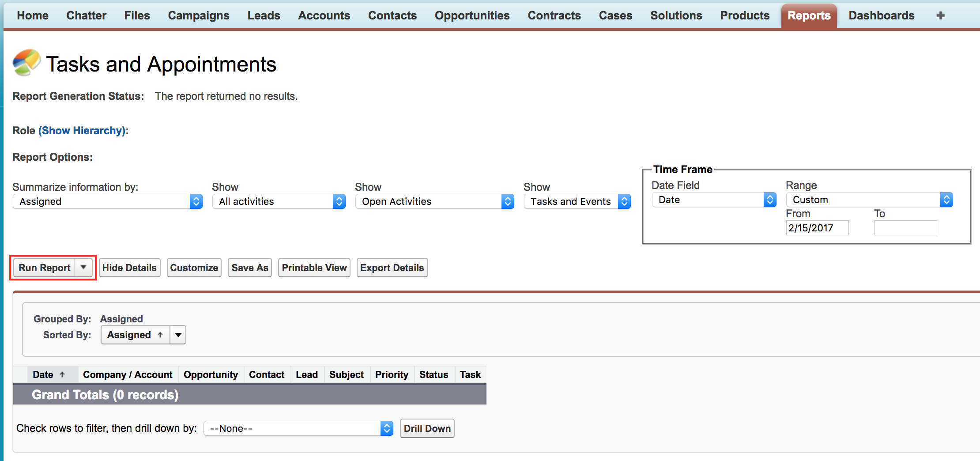Screen dimensions: 980x461
Task: Switch to the Dashboards tab
Action: point(881,15)
